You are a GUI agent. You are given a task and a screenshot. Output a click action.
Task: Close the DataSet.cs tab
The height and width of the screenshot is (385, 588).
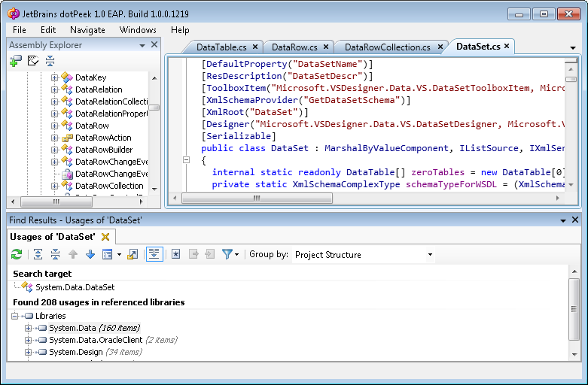tap(507, 46)
